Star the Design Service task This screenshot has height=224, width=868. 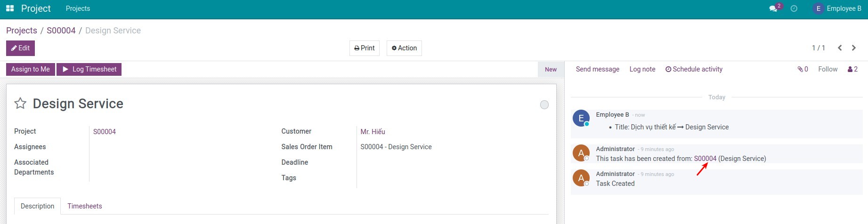(20, 104)
